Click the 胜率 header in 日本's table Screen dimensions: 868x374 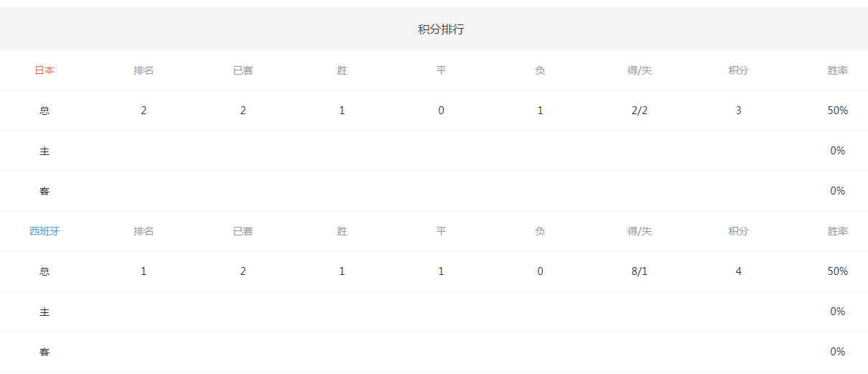tap(837, 70)
